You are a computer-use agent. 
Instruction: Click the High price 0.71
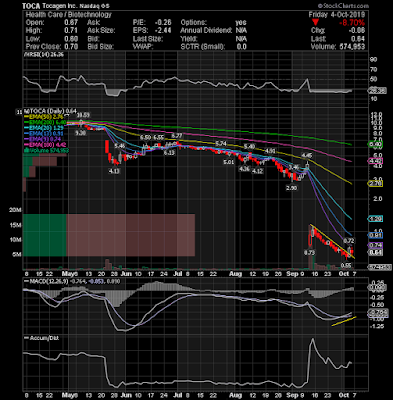pos(71,31)
